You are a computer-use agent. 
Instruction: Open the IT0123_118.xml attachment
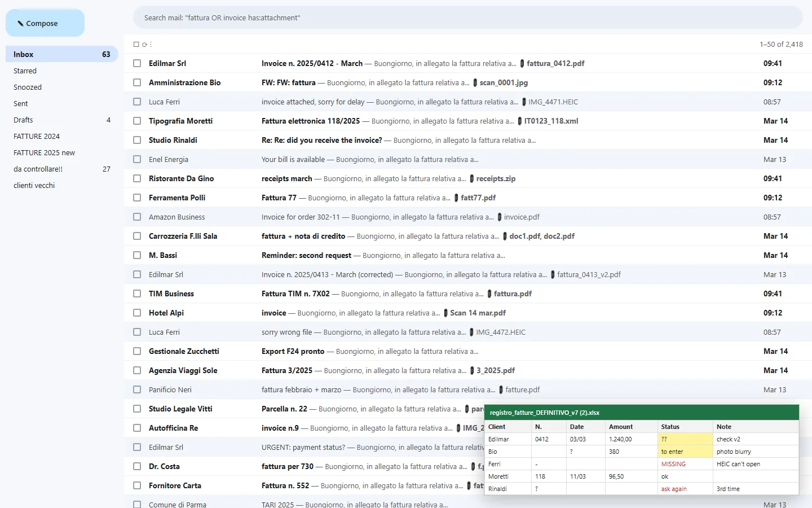[548, 121]
